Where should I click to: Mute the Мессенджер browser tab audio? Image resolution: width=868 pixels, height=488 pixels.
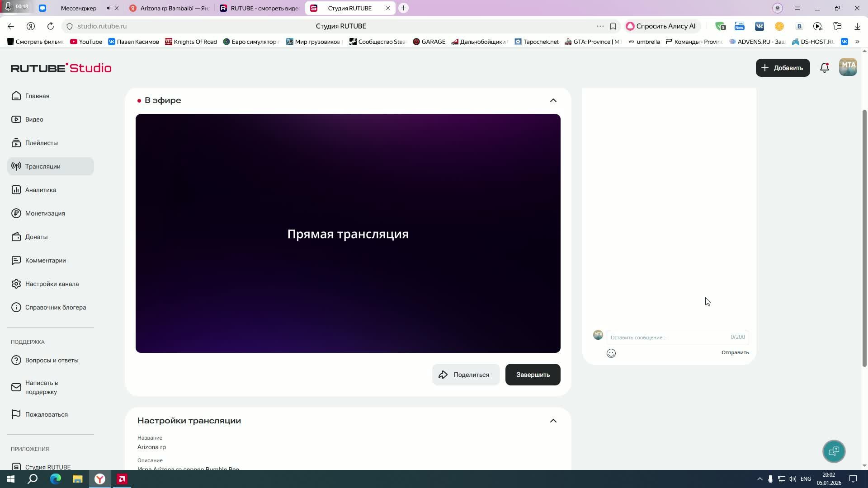coord(109,8)
